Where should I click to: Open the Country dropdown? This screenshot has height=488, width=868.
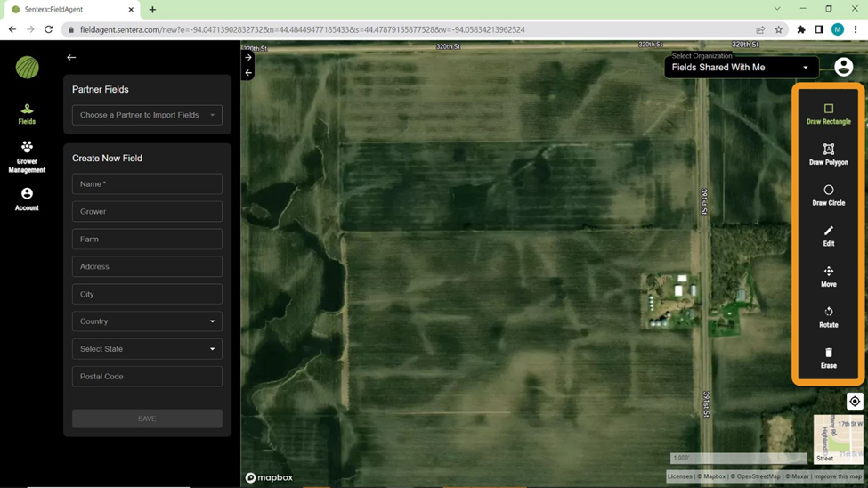coord(147,321)
